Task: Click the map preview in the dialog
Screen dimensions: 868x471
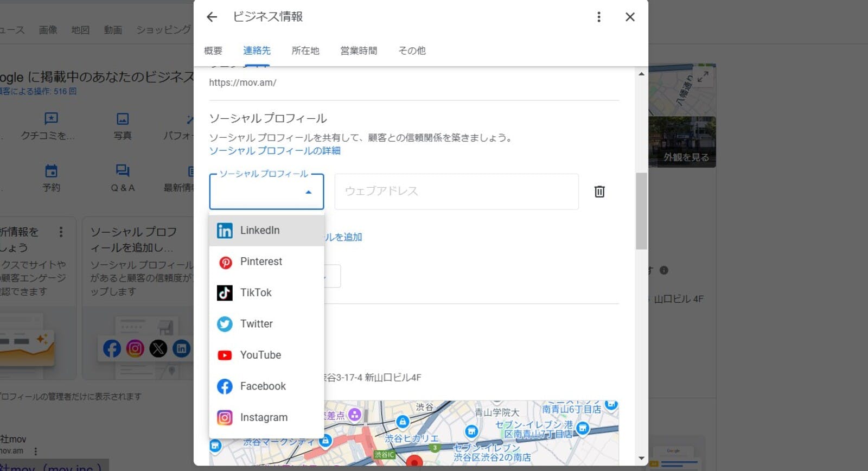Action: point(414,433)
